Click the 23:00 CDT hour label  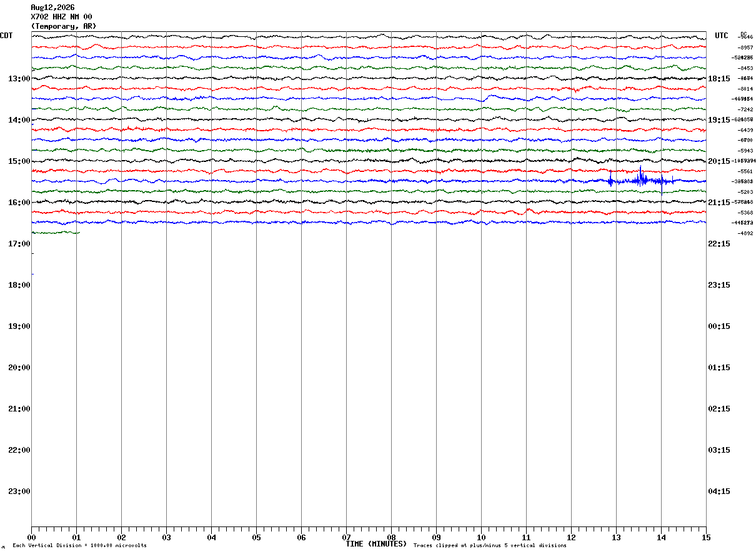pos(19,491)
